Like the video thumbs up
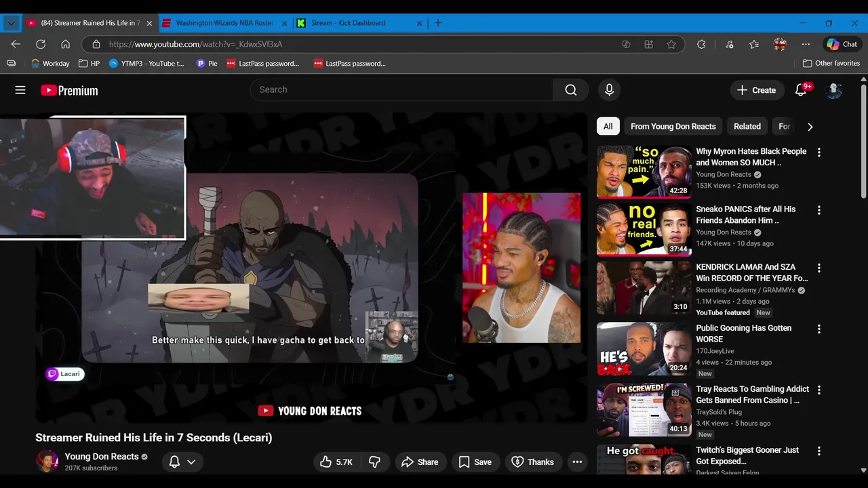The height and width of the screenshot is (488, 868). tap(336, 462)
